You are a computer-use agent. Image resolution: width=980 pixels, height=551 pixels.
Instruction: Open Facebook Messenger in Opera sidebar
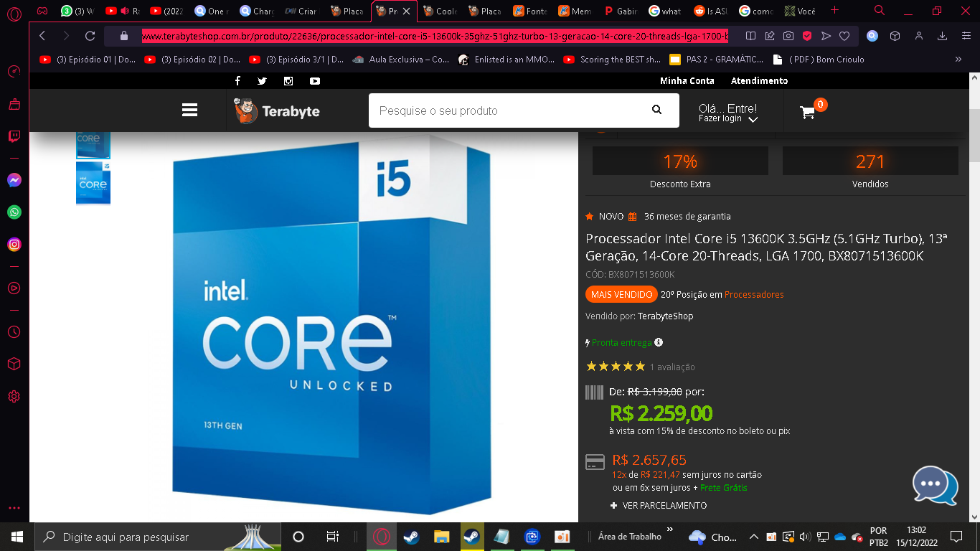click(14, 180)
